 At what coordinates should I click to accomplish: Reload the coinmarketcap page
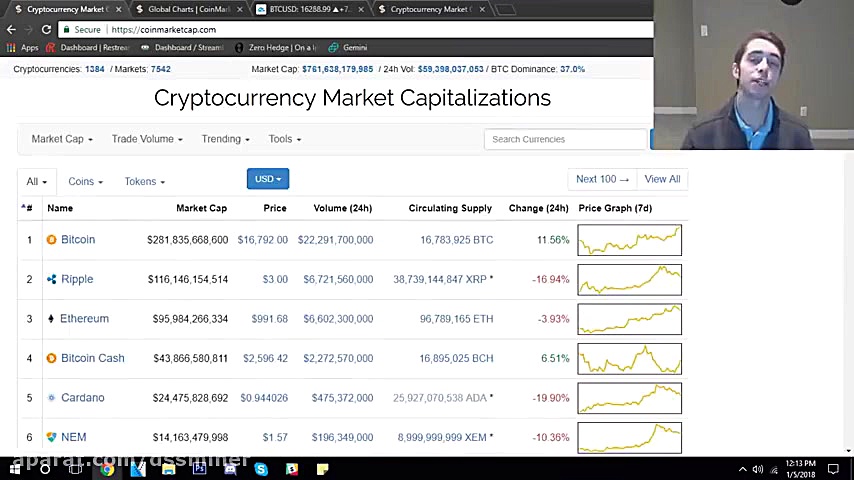click(46, 29)
